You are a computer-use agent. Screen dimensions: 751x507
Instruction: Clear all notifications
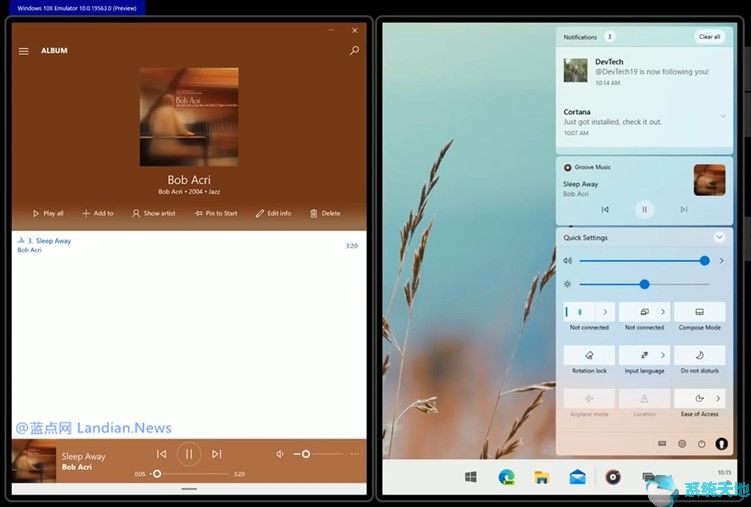709,37
